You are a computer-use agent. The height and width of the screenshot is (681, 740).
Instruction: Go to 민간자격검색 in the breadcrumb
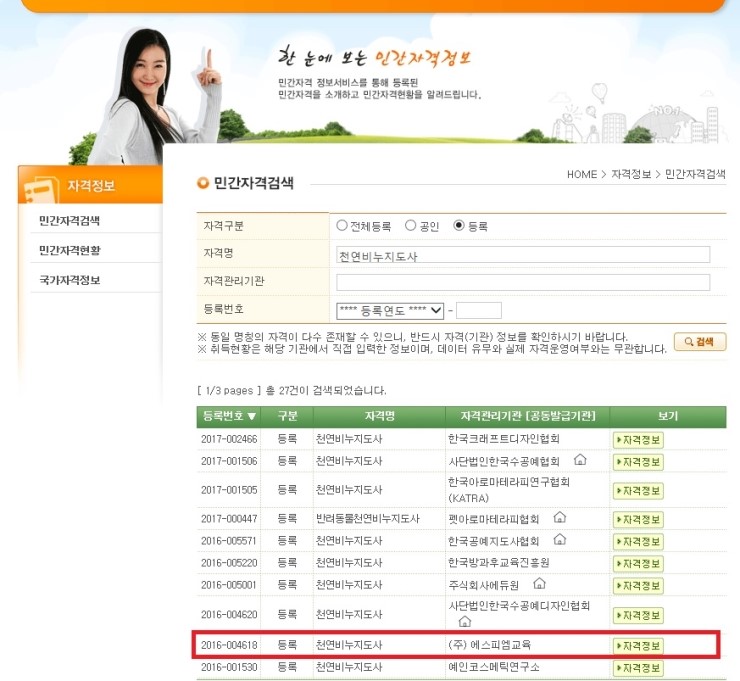tap(695, 174)
